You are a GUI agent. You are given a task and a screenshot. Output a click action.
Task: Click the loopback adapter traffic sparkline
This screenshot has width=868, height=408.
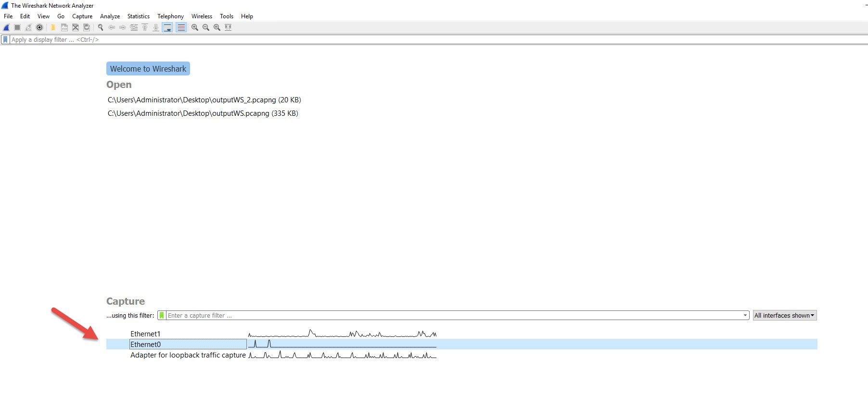coord(342,355)
